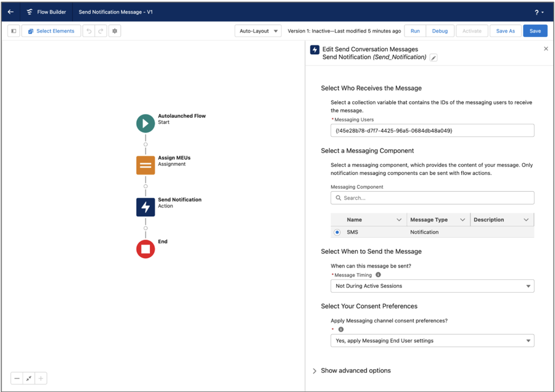The height and width of the screenshot is (392, 555).
Task: Click the Debug button
Action: [x=440, y=31]
